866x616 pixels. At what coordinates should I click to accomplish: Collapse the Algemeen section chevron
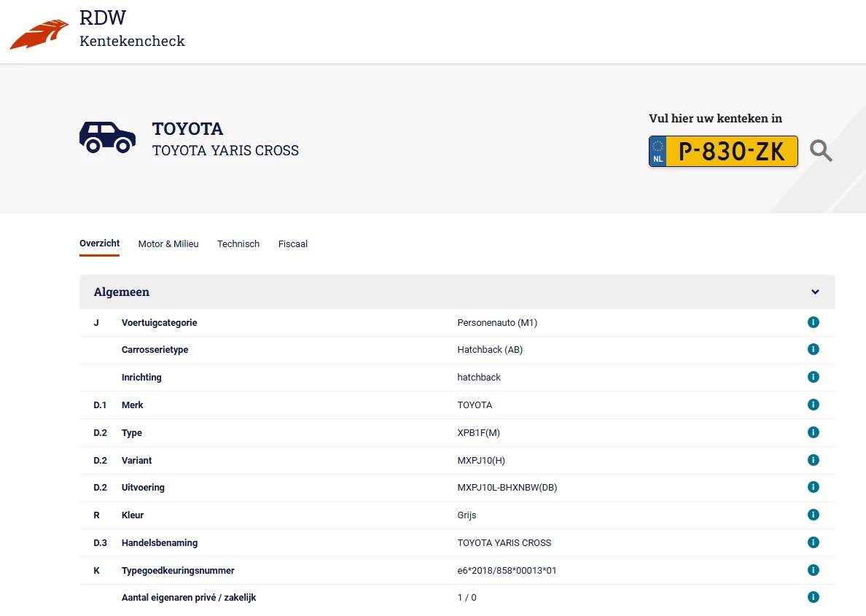coord(815,292)
